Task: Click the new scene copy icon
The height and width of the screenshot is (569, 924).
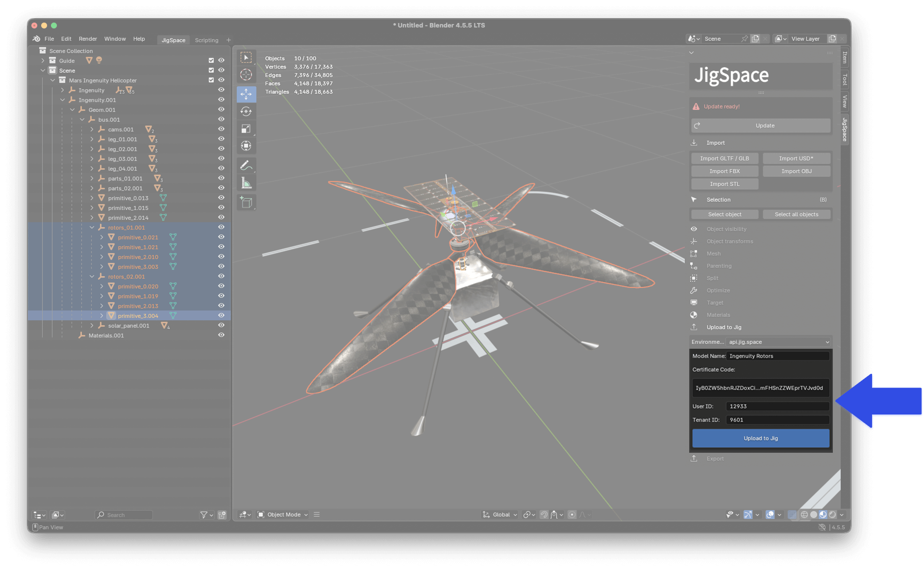Action: tap(755, 39)
